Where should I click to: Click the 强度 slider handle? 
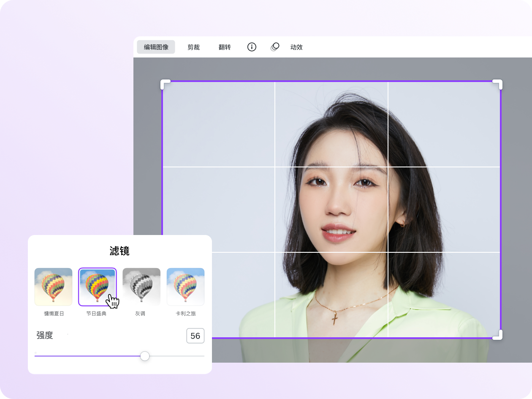tap(145, 356)
